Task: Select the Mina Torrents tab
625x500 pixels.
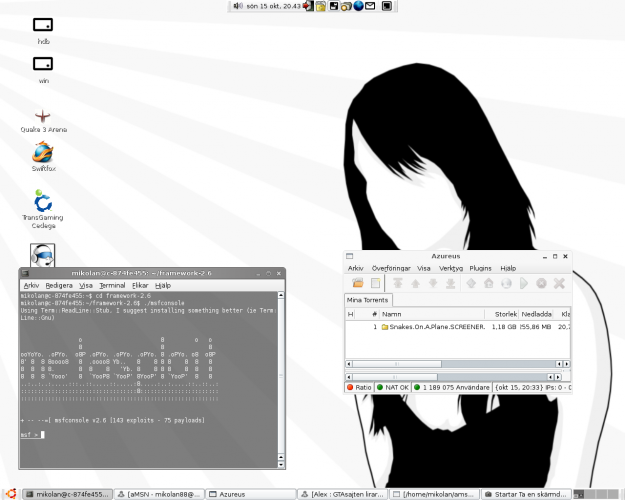Action: [x=367, y=299]
